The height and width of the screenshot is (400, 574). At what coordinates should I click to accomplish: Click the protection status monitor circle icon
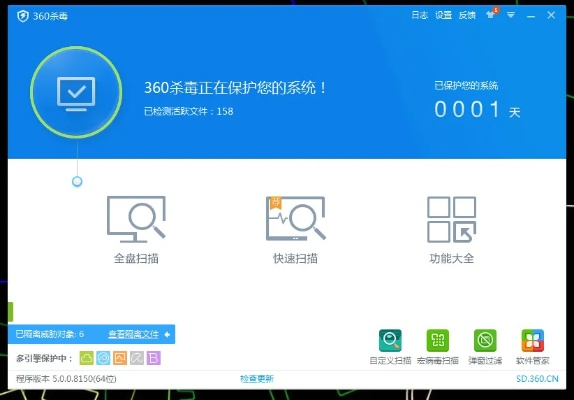click(76, 92)
